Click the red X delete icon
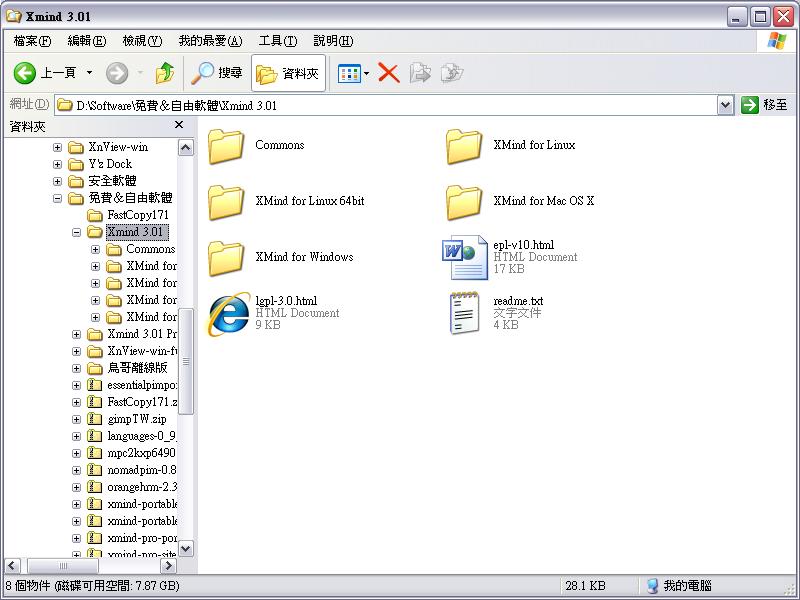 click(389, 73)
